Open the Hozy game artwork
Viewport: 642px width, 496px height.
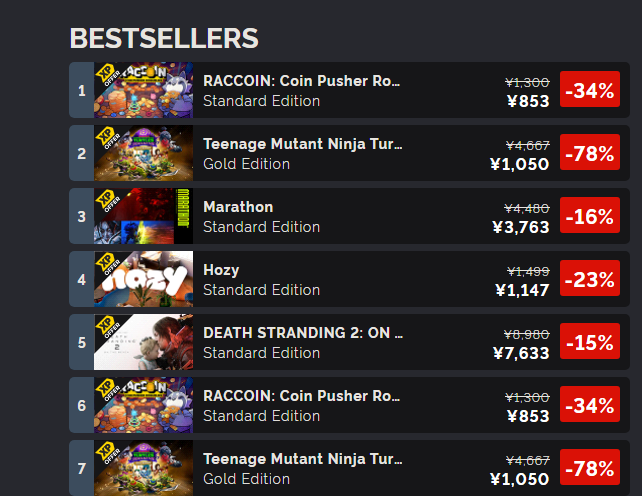(x=150, y=280)
